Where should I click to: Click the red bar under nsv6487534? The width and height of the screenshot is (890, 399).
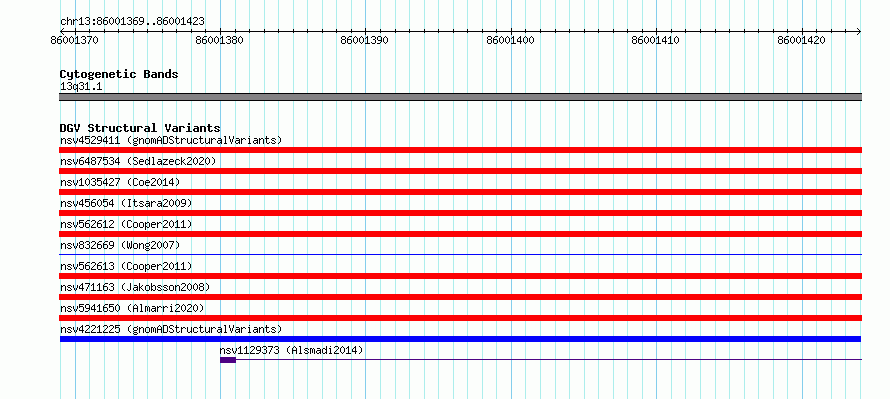[x=460, y=171]
